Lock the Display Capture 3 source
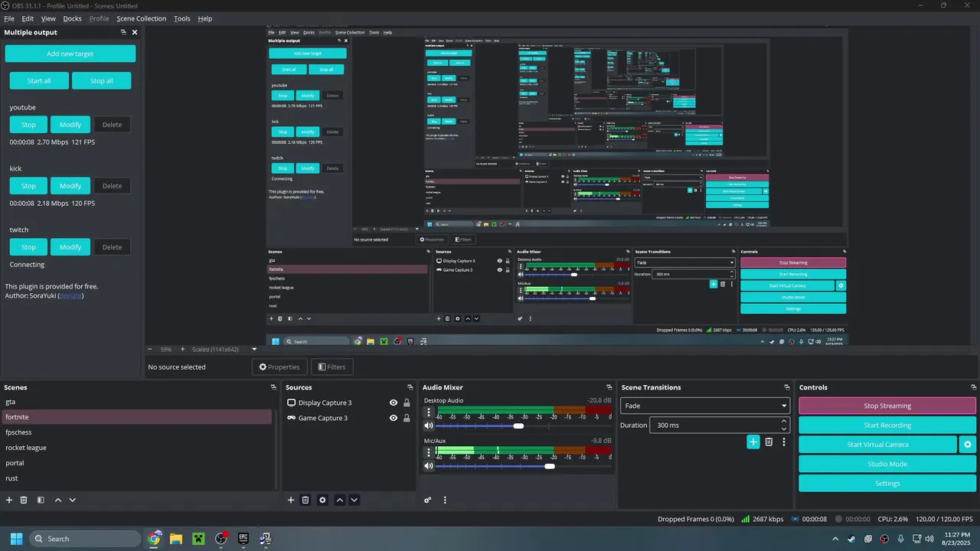Screen dimensions: 980x551 coord(407,403)
